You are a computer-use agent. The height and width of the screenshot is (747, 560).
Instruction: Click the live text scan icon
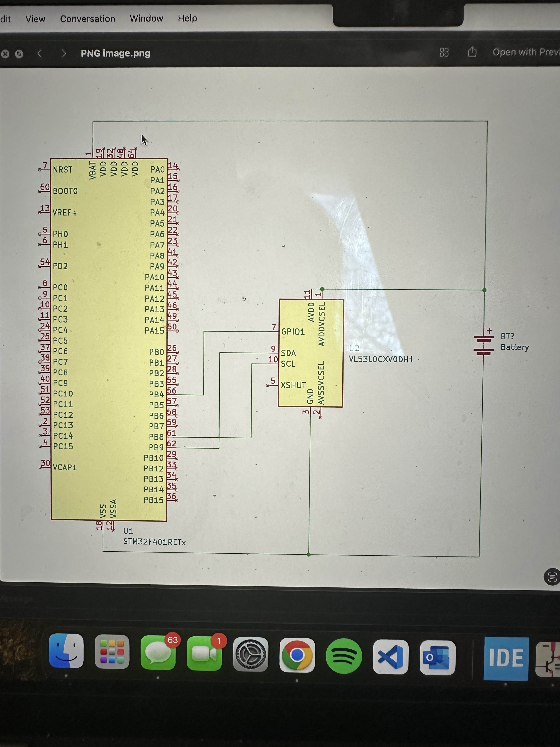552,576
